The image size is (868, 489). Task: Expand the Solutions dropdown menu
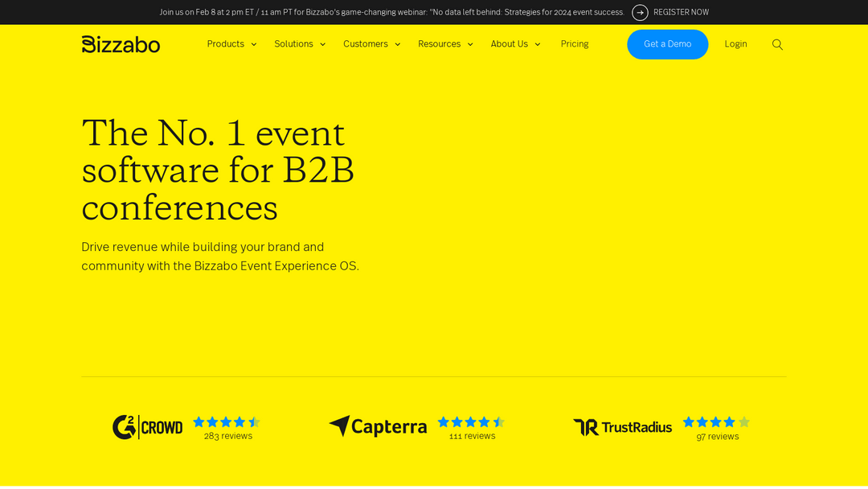pyautogui.click(x=300, y=44)
